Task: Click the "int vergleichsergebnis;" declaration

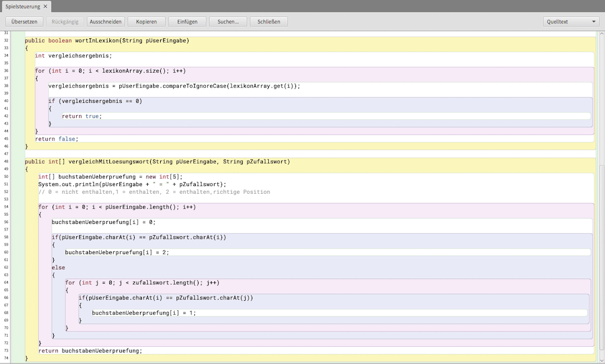Action: [73, 56]
